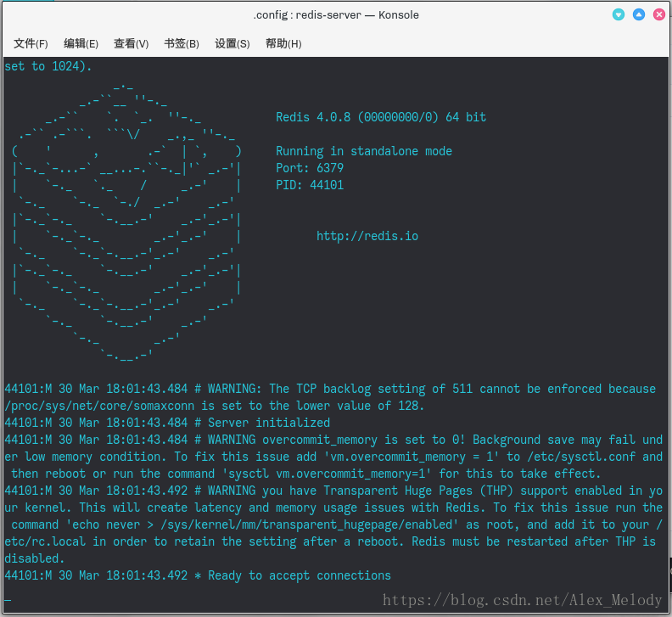Click 'sysctl vm.overcommit_memory=1' command text
The height and width of the screenshot is (617, 672).
[327, 474]
